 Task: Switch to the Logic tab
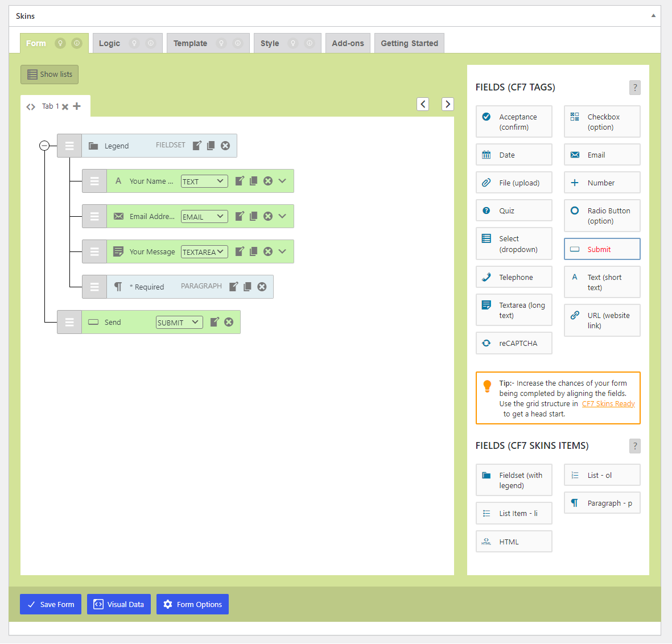[x=109, y=43]
